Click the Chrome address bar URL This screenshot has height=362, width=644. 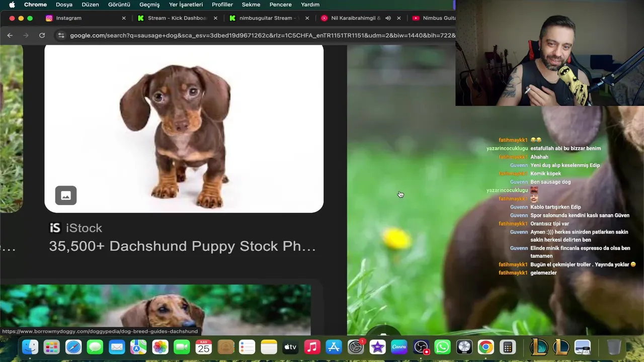(262, 35)
